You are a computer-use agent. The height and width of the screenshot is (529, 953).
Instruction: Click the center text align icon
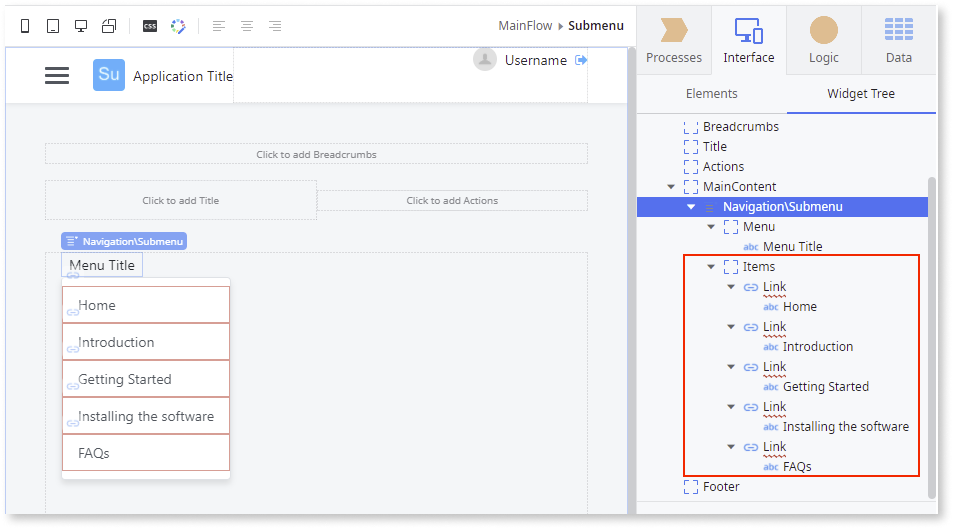(x=246, y=26)
